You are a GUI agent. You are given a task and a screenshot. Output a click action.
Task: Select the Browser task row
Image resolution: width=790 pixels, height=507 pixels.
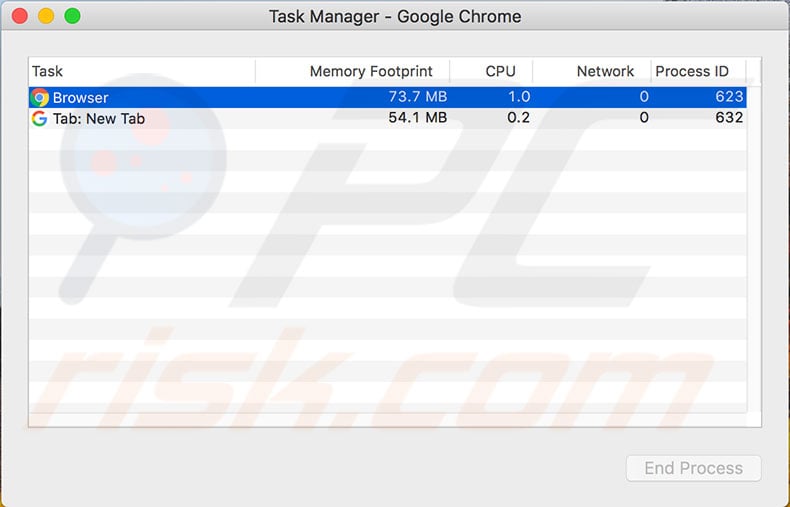387,97
